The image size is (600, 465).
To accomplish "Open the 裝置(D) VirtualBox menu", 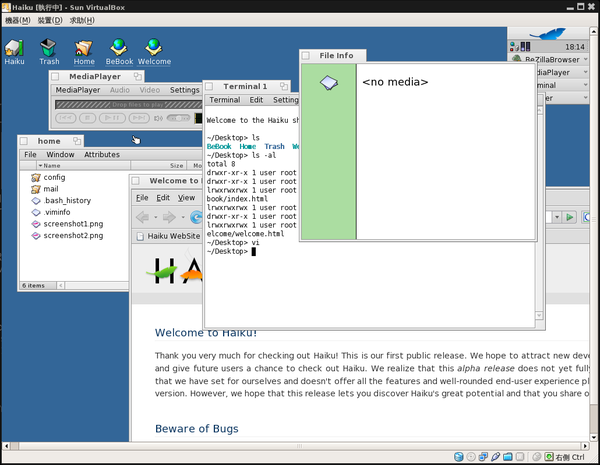I will point(50,20).
